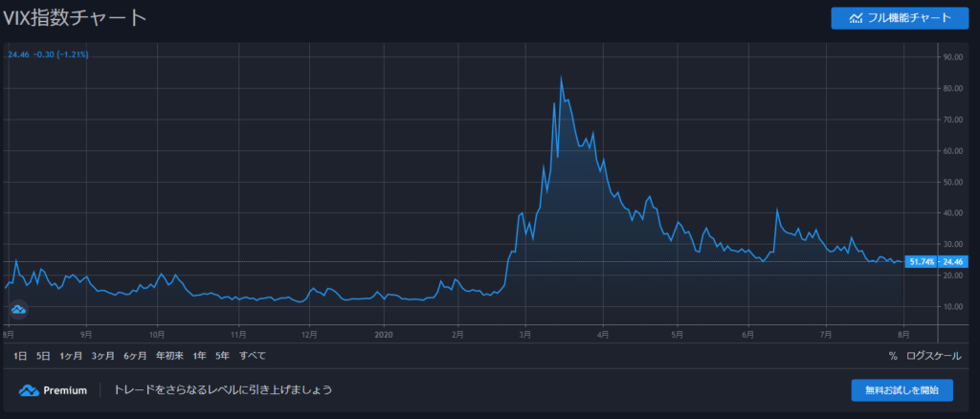Click the TradingView logo on the chart

17,309
